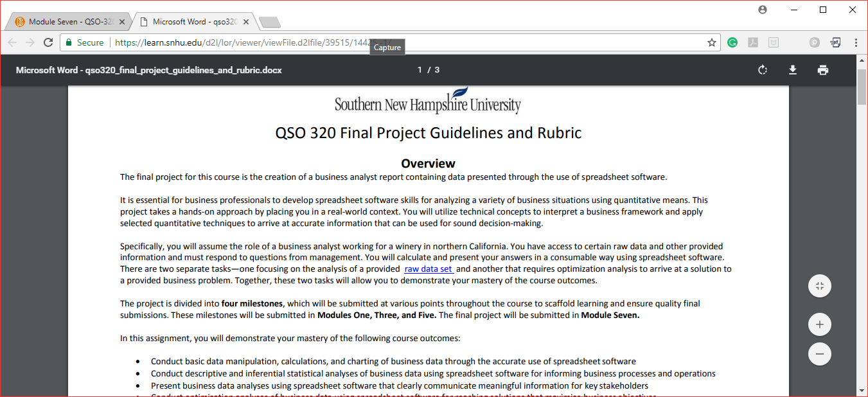This screenshot has height=397, width=868.
Task: Click the gray magnifier extension icon
Action: click(815, 42)
